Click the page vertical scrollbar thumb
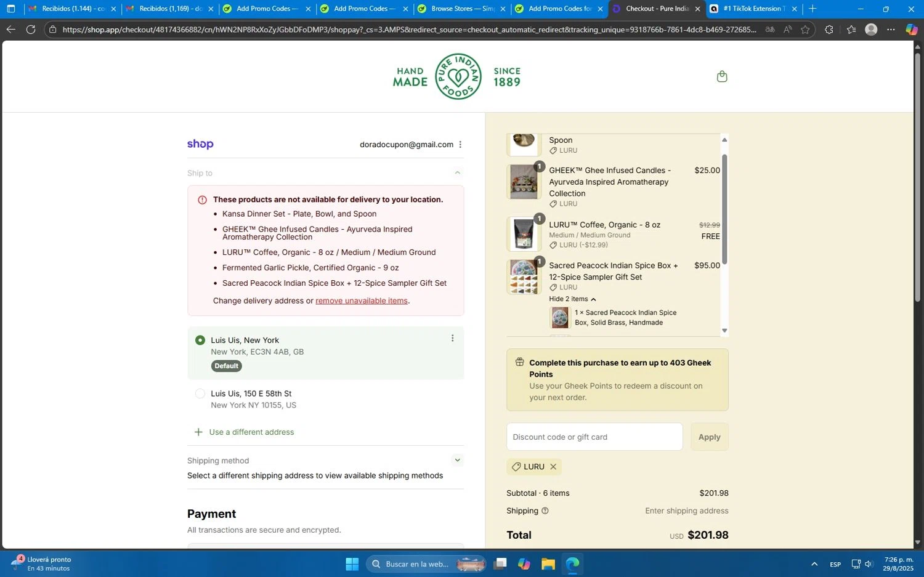 pos(918,179)
